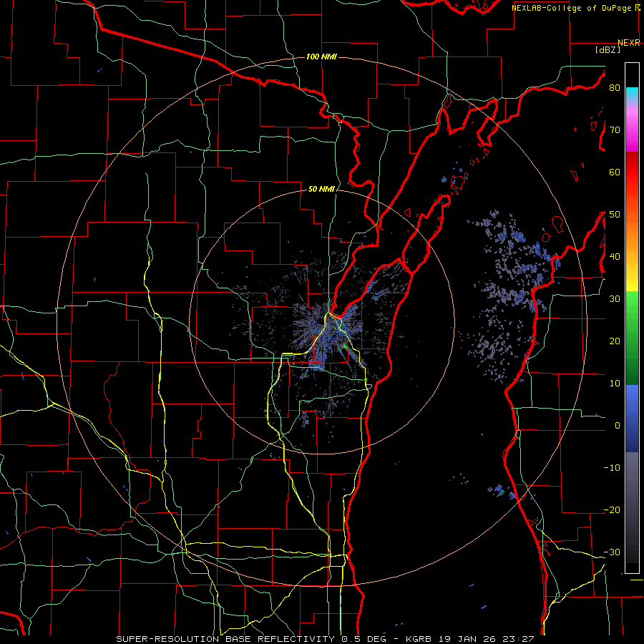The image size is (644, 644).
Task: Click the 20 value on the dBZ scale
Action: [615, 341]
